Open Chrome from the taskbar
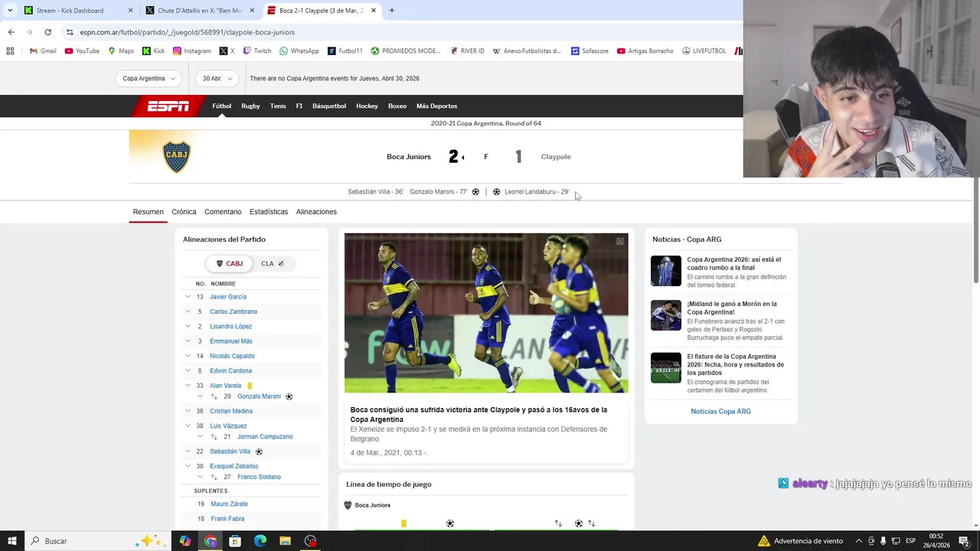The height and width of the screenshot is (551, 980). coord(211,541)
